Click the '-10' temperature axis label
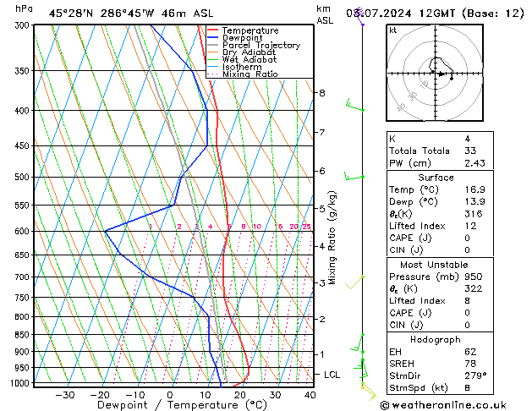Viewport: 532px width, 411px height. click(134, 395)
